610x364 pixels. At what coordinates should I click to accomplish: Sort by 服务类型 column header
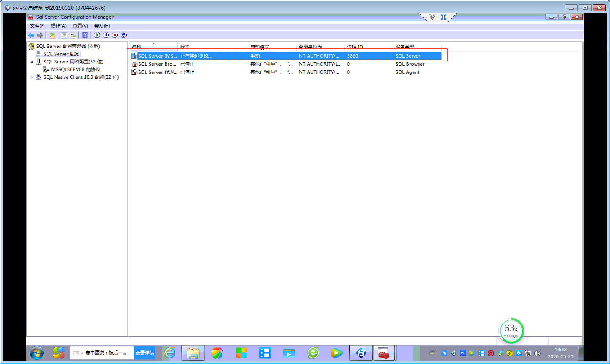(x=418, y=47)
